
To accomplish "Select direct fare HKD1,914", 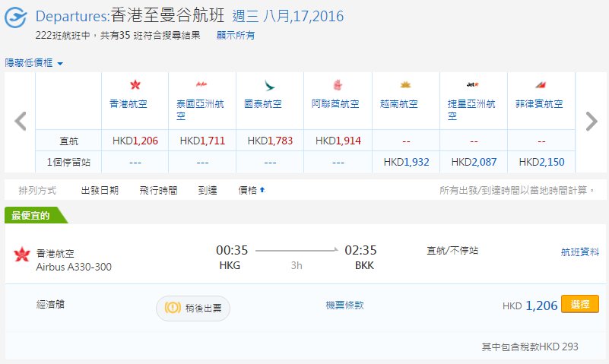I will [x=338, y=141].
